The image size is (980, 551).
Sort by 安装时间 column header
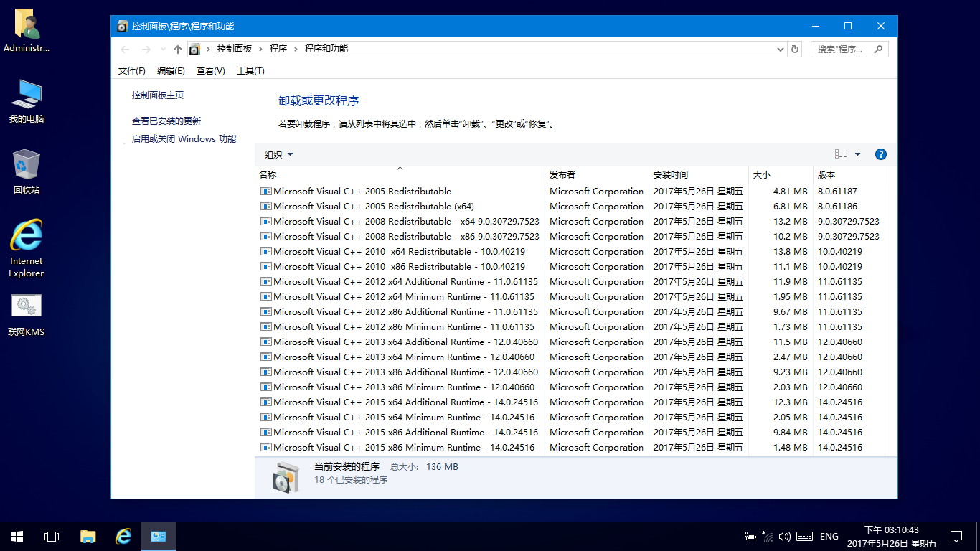tap(699, 175)
